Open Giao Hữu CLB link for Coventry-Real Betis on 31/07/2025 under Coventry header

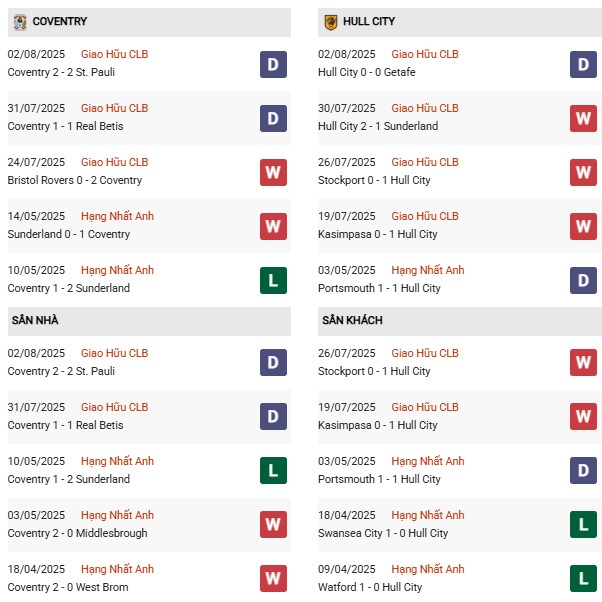point(114,108)
